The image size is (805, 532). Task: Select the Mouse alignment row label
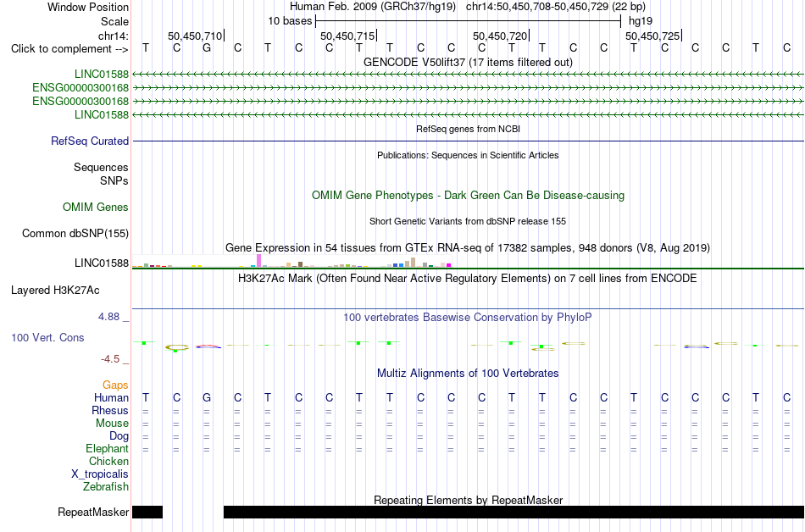(x=112, y=424)
